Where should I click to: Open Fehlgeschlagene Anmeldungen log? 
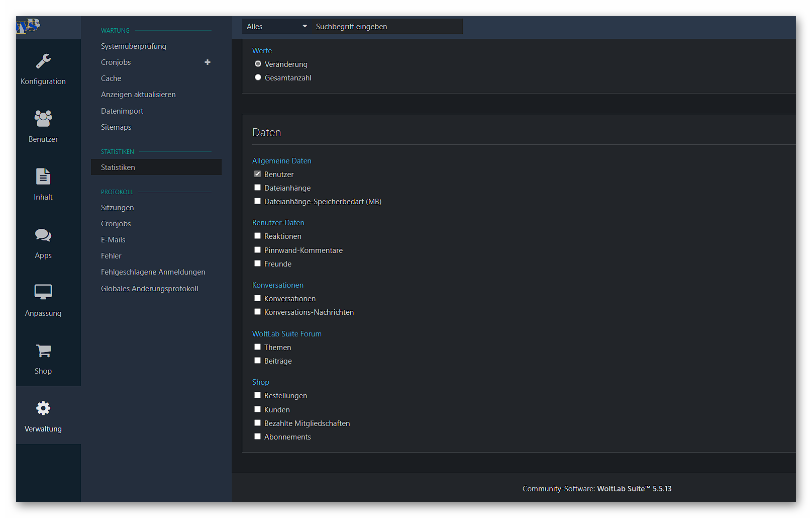(x=153, y=272)
